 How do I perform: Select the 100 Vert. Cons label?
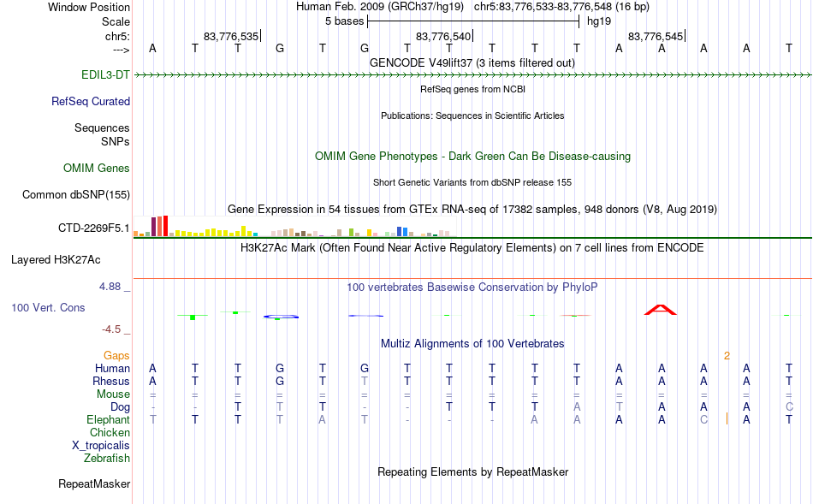point(48,307)
